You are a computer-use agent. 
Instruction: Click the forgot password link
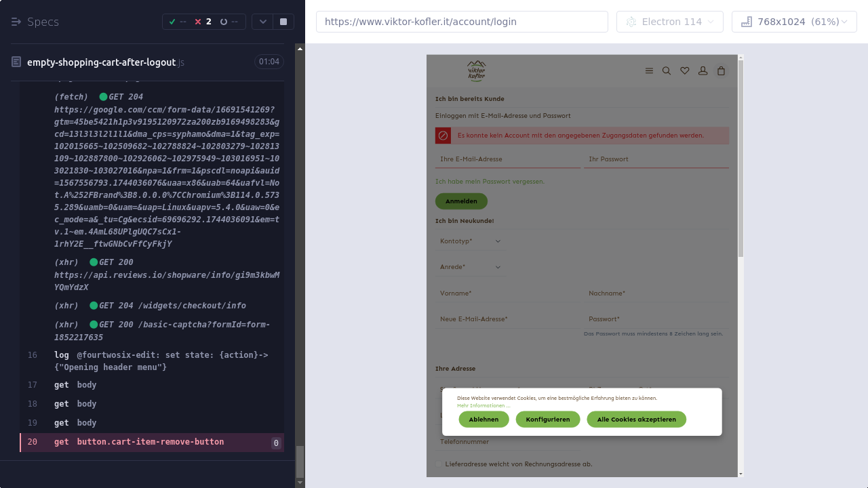click(x=490, y=182)
